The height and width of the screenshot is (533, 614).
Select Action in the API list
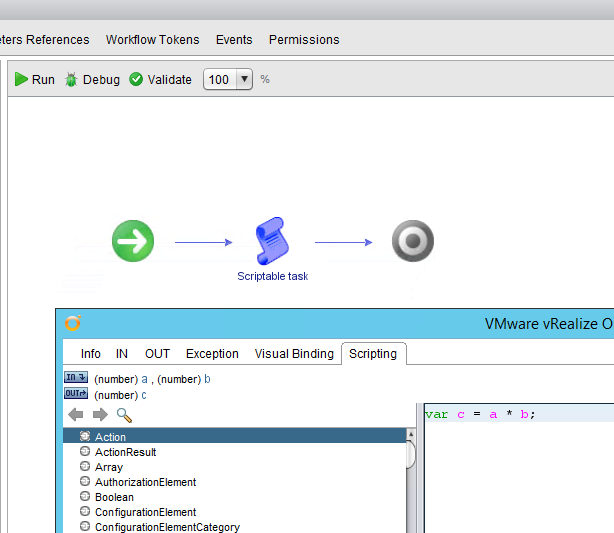tap(235, 436)
